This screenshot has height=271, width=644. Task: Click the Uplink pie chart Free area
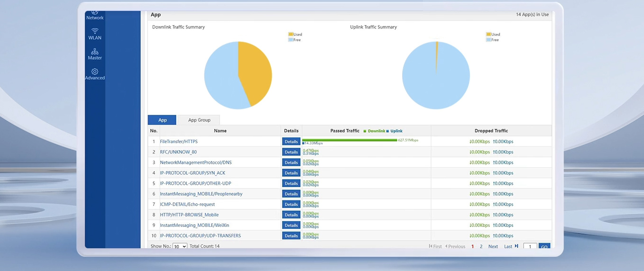pyautogui.click(x=436, y=76)
